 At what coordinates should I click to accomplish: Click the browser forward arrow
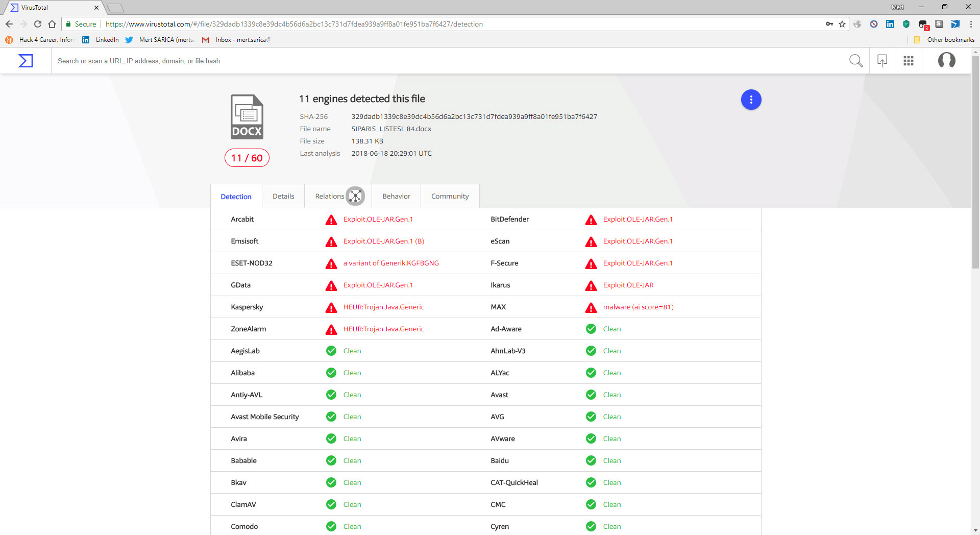(x=23, y=24)
